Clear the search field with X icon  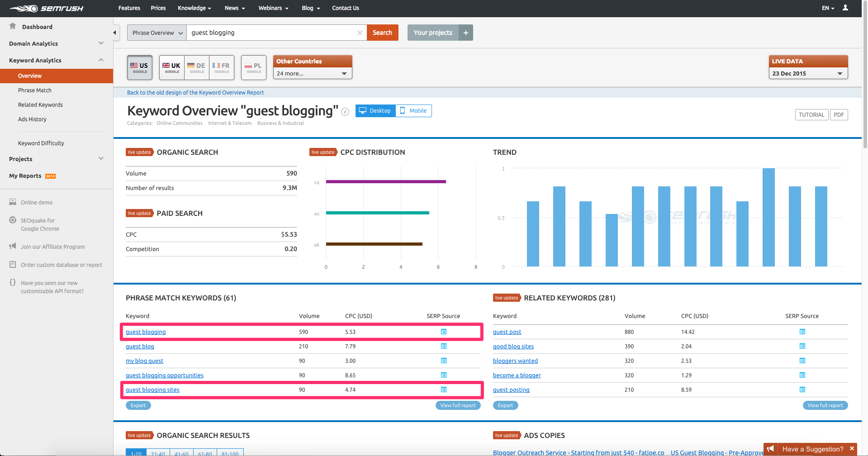(360, 33)
